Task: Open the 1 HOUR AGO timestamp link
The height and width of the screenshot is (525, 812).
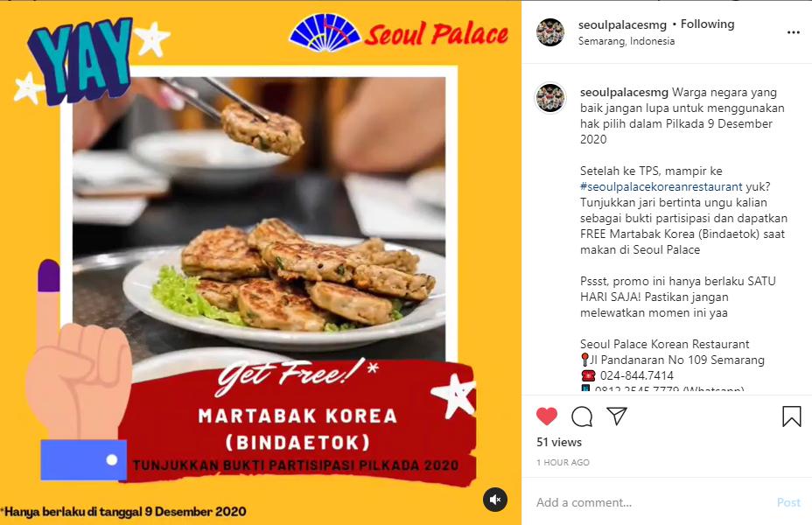Action: (563, 462)
